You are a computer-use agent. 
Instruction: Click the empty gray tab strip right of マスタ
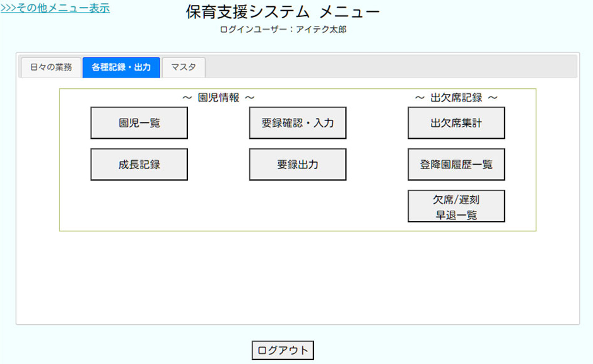coord(391,67)
